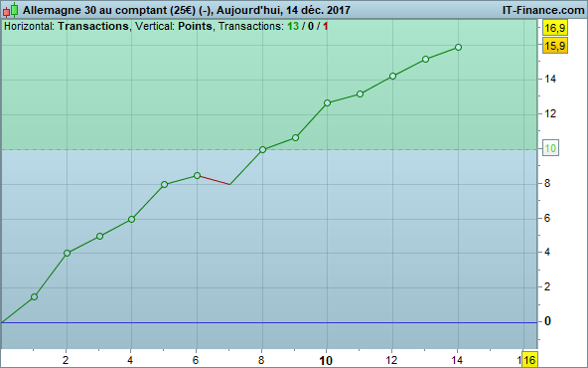The image size is (588, 368).
Task: Click the orange 15,9 value label
Action: (x=555, y=46)
